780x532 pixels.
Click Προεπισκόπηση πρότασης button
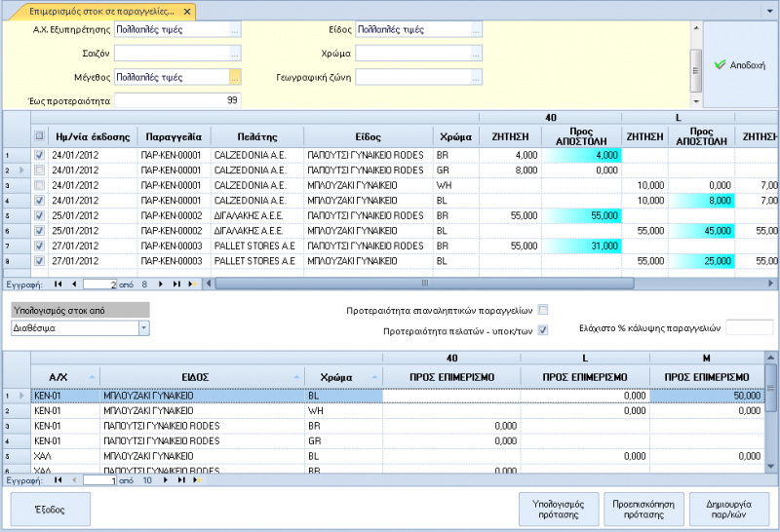[643, 510]
